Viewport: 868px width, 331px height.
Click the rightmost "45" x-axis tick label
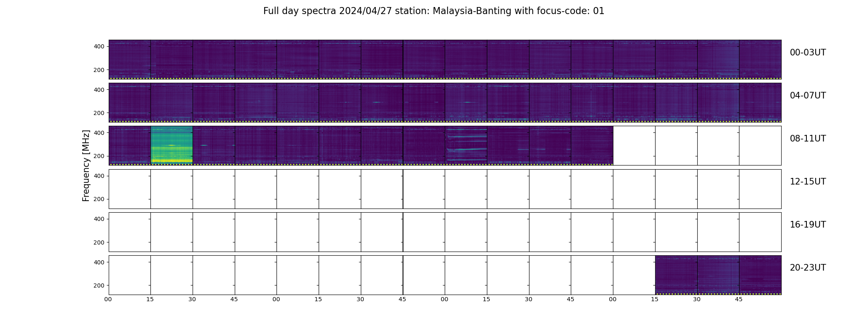pos(739,300)
